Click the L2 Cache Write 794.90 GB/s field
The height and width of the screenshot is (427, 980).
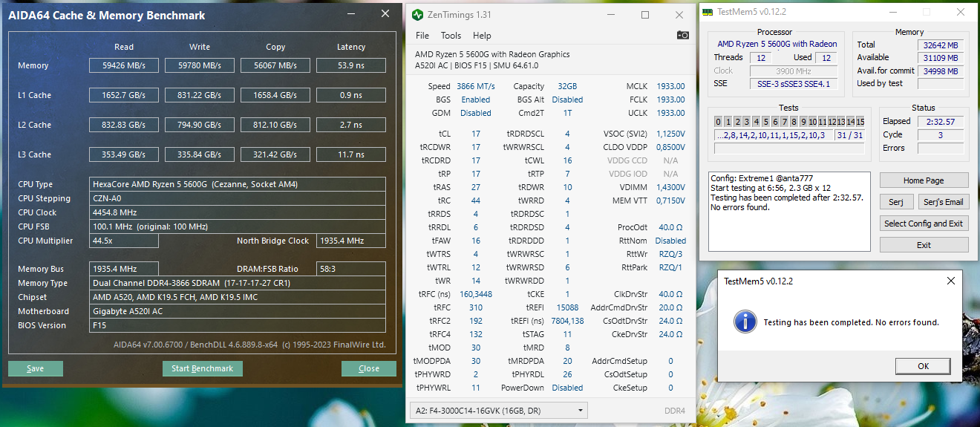[199, 125]
